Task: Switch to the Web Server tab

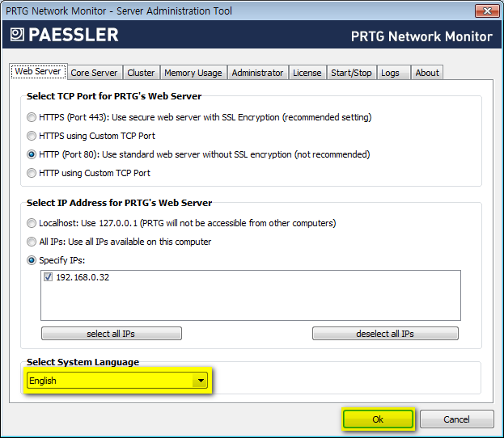Action: click(x=38, y=71)
